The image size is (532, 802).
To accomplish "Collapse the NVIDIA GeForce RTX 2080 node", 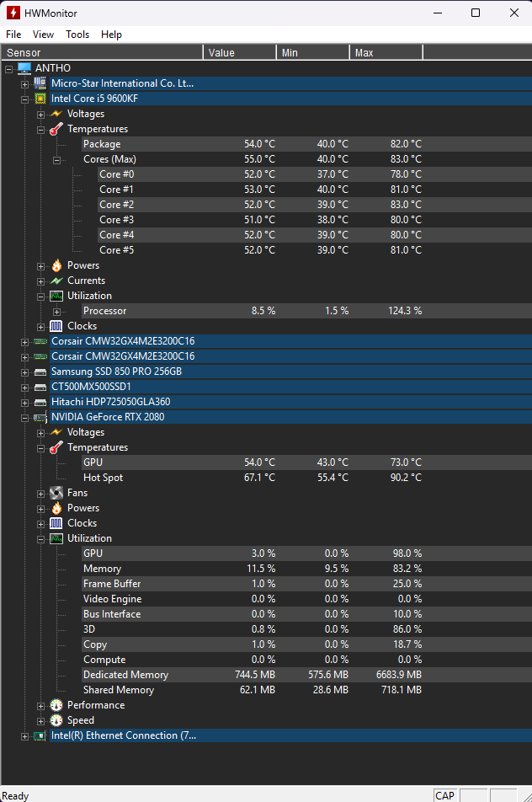I will tap(24, 418).
